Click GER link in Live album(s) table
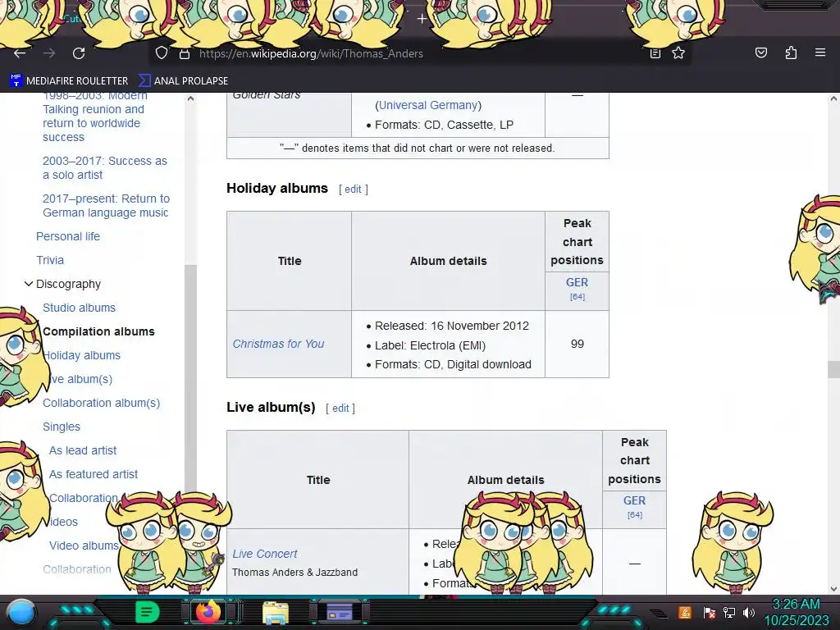Viewport: 840px width, 630px height. [634, 500]
